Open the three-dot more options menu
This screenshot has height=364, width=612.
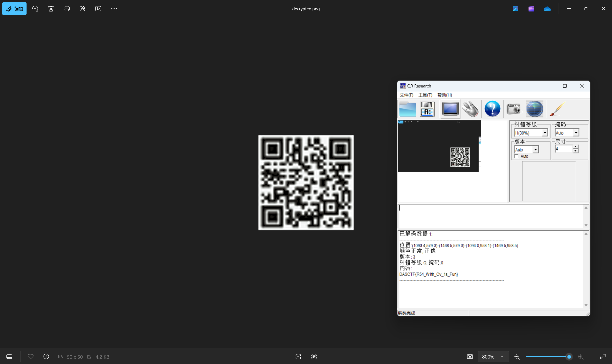[x=114, y=9]
